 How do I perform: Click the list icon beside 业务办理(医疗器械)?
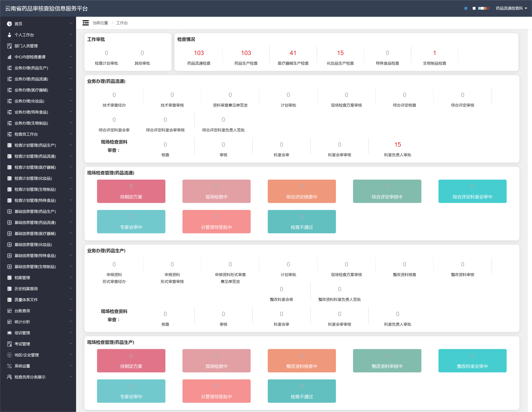(x=9, y=90)
